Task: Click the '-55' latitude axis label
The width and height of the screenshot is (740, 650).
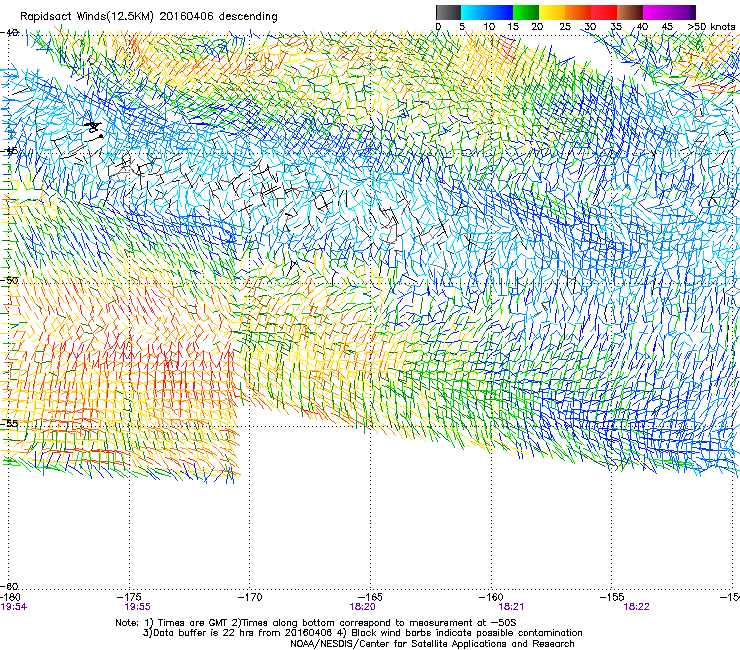Action: click(9, 423)
